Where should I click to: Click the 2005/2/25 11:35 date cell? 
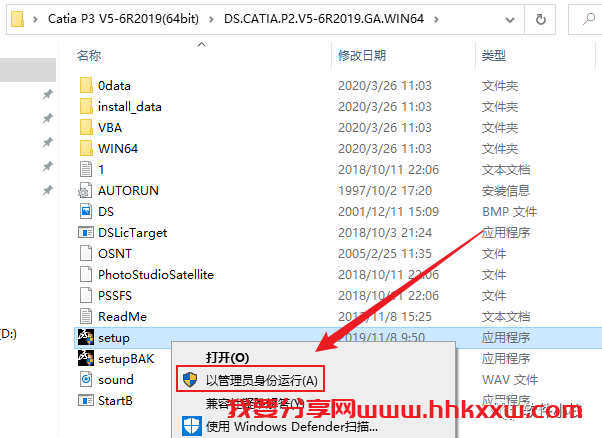(x=385, y=254)
